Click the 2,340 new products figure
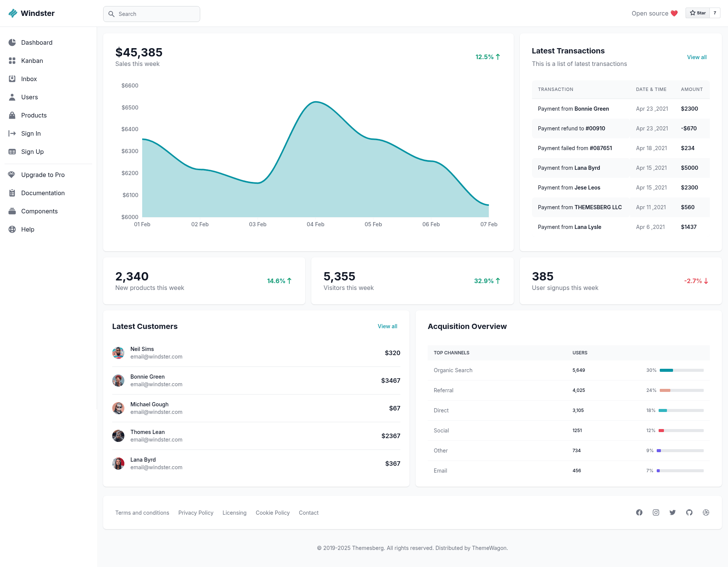The height and width of the screenshot is (567, 728). click(x=132, y=276)
